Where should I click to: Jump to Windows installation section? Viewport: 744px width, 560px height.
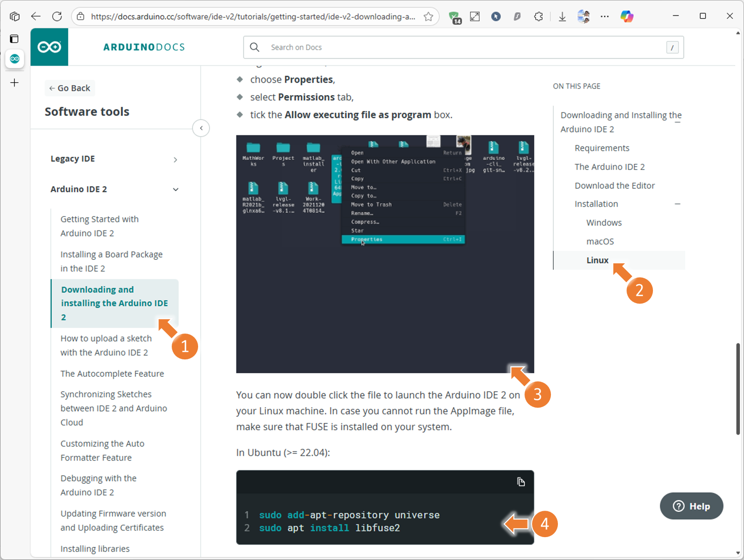[x=604, y=223]
